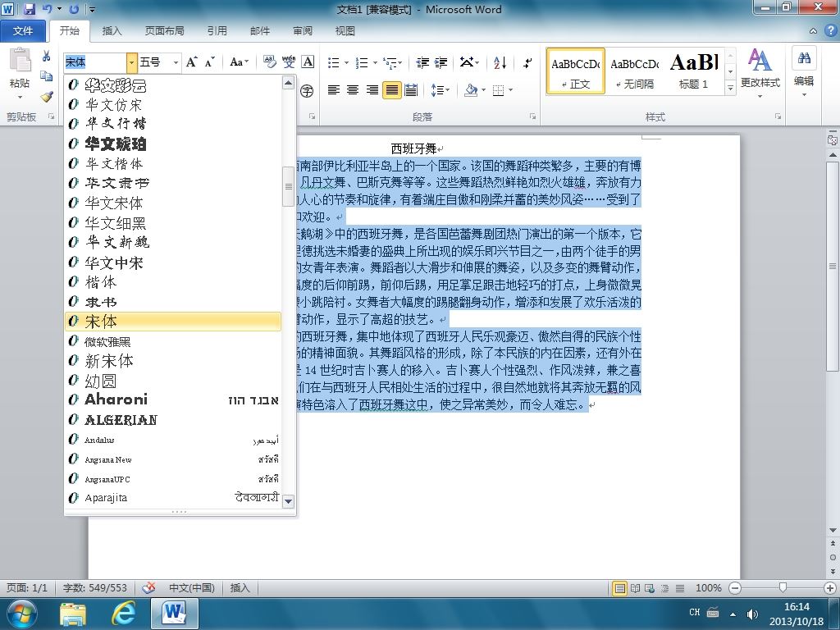Switch to the 引用 tab

tap(217, 31)
